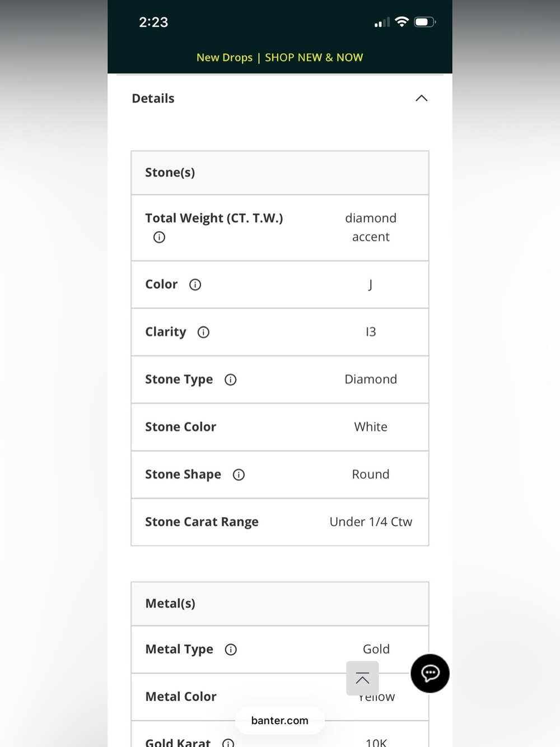Viewport: 560px width, 747px height.
Task: Tap the Gold Karat info icon
Action: pos(228,743)
